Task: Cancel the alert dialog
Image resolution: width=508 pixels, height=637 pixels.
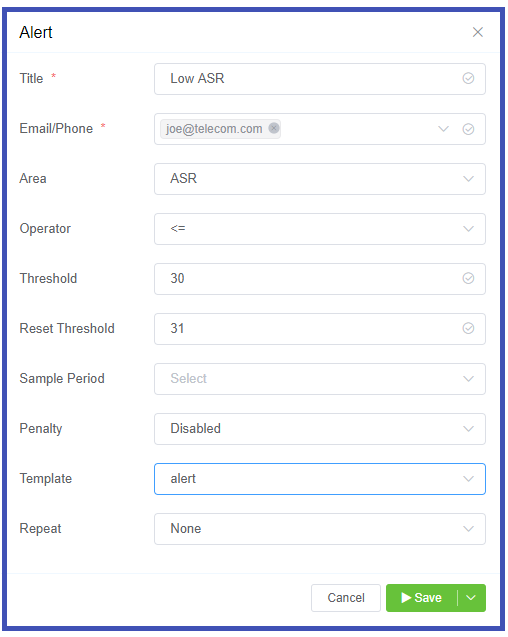Action: tap(346, 598)
